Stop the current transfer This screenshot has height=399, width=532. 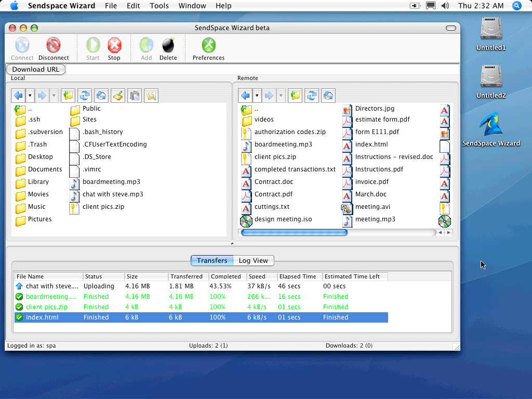click(114, 45)
